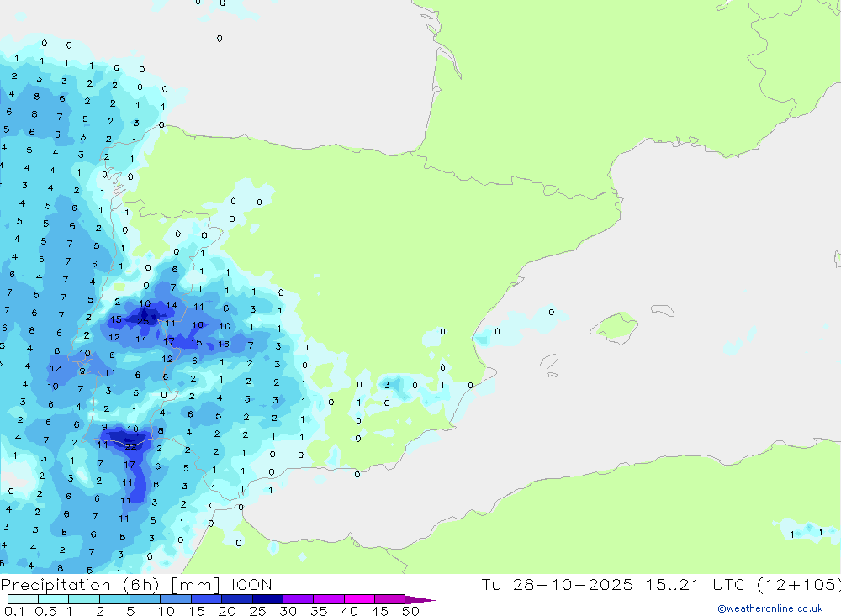Viewport: 841px width, 616px height.
Task: Click the 45–50 mm legend color segment
Action: [x=390, y=599]
